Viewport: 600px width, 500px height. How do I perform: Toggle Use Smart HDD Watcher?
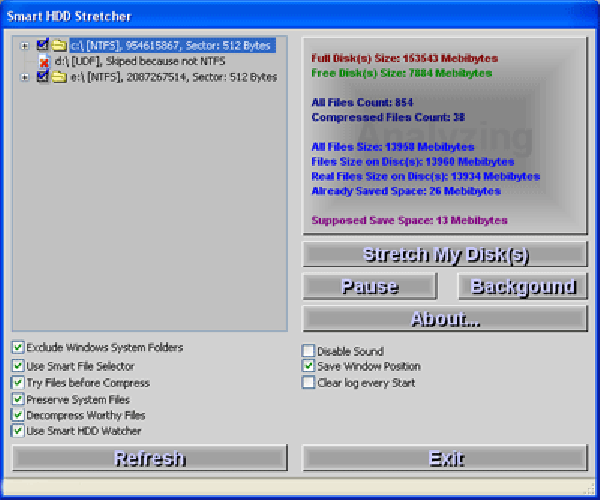18,431
